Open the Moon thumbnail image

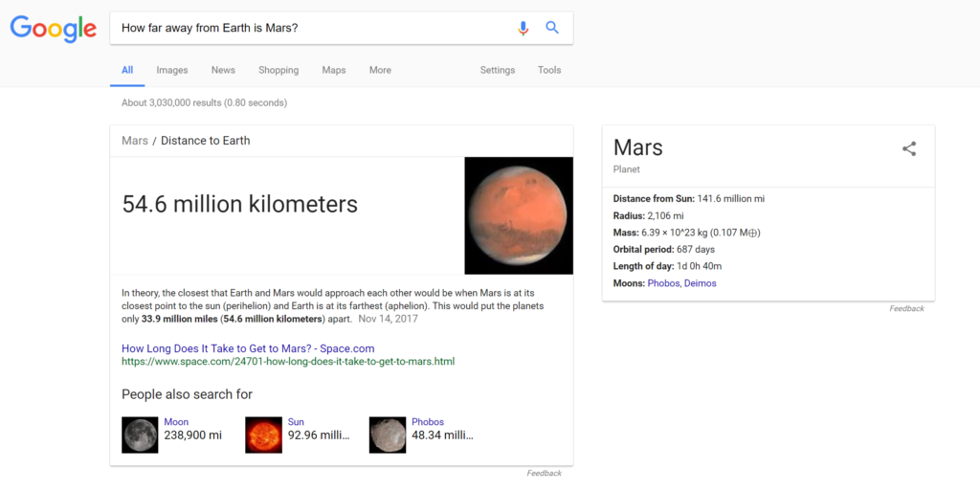click(x=140, y=435)
